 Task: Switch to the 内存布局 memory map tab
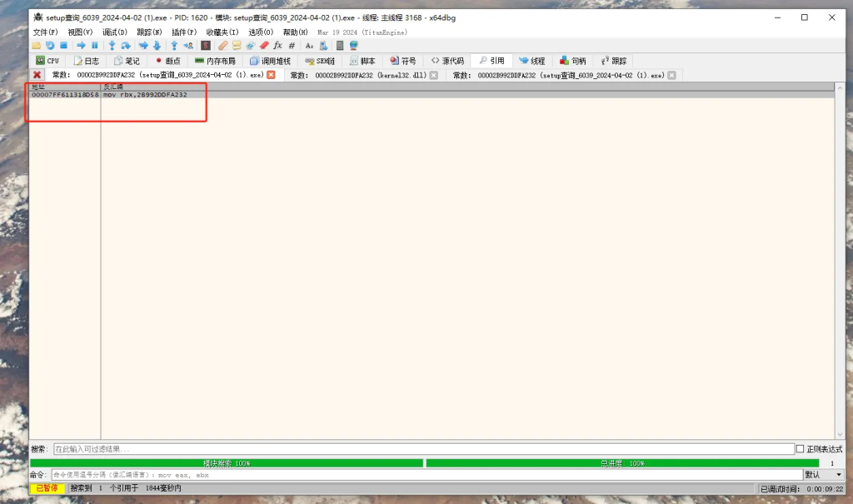click(x=215, y=61)
